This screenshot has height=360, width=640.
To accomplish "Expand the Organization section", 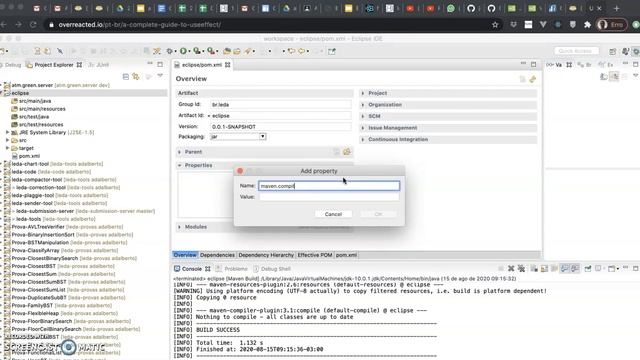I will [x=363, y=105].
